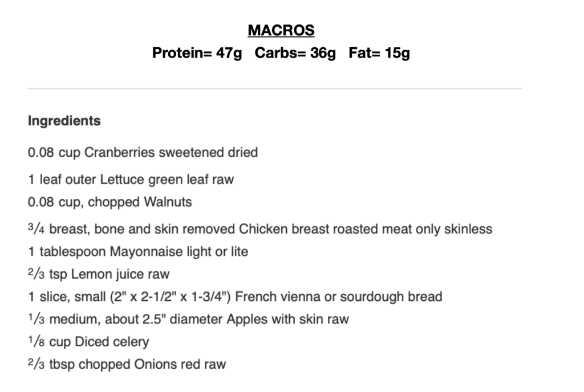Click the Protein= 47g value
Screen dimensions: 584x392
197,54
